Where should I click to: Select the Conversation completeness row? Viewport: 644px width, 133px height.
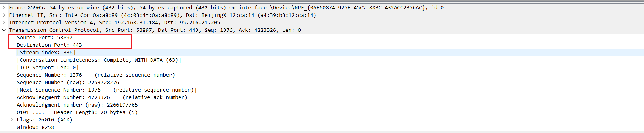click(322, 60)
